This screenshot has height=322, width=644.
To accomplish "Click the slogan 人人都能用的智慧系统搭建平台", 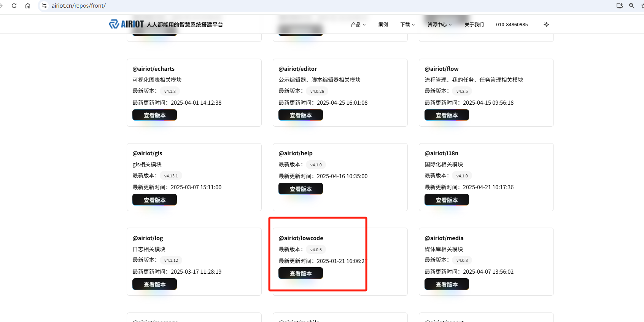I will (185, 24).
